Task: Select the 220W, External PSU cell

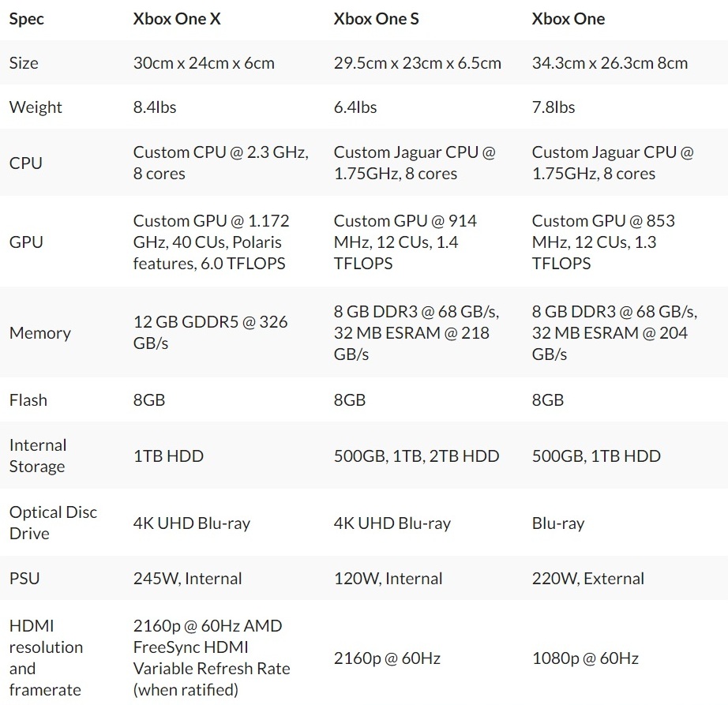Action: (588, 579)
